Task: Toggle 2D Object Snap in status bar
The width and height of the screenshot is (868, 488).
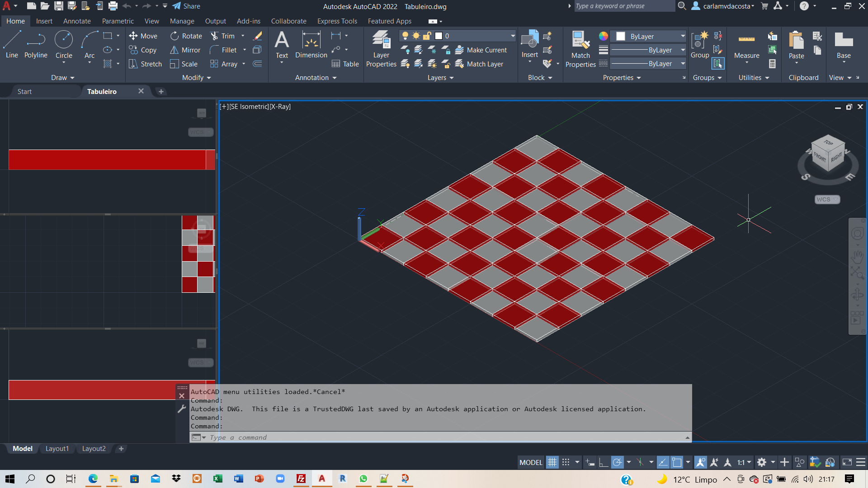Action: pyautogui.click(x=677, y=462)
